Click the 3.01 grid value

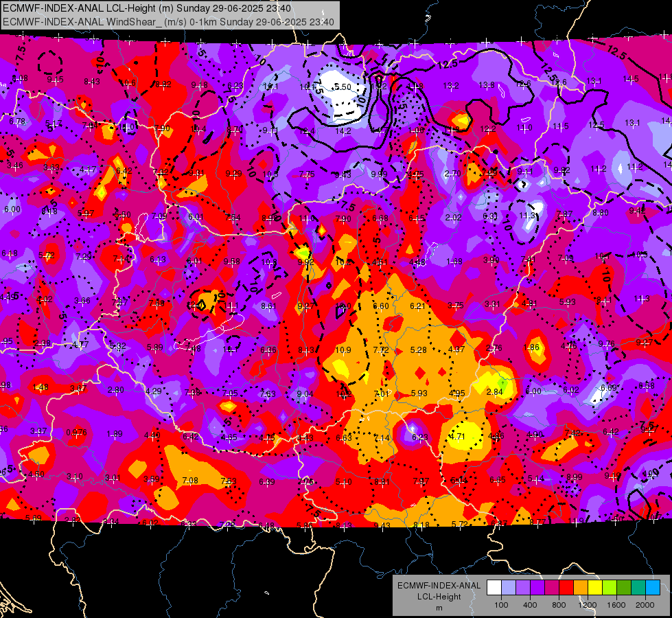coord(113,478)
